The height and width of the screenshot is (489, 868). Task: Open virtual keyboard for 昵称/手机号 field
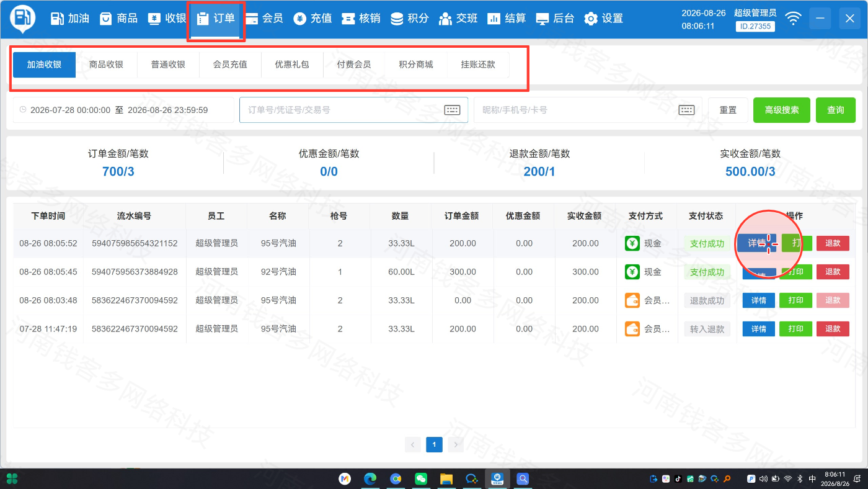(x=686, y=110)
